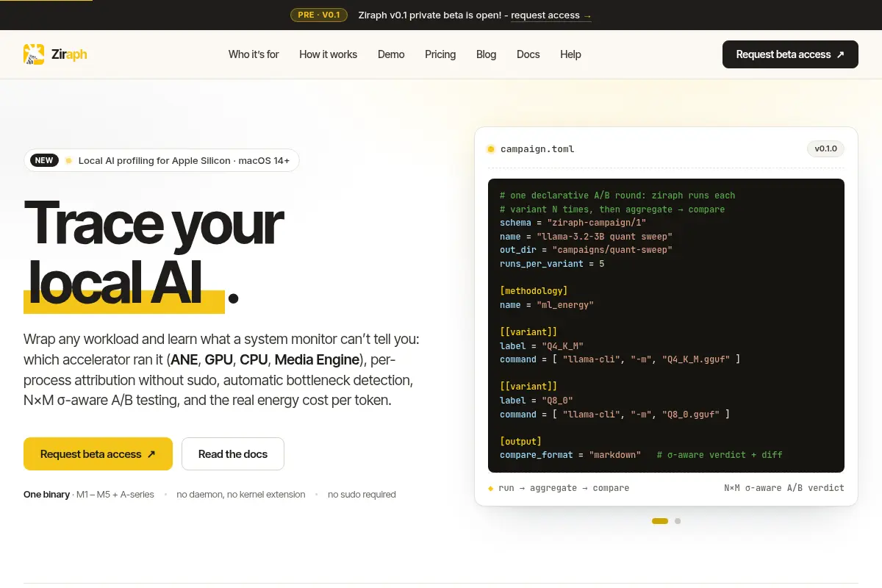This screenshot has width=882, height=588.
Task: Click the PRE · V0.1 badge in banner
Action: click(x=319, y=15)
